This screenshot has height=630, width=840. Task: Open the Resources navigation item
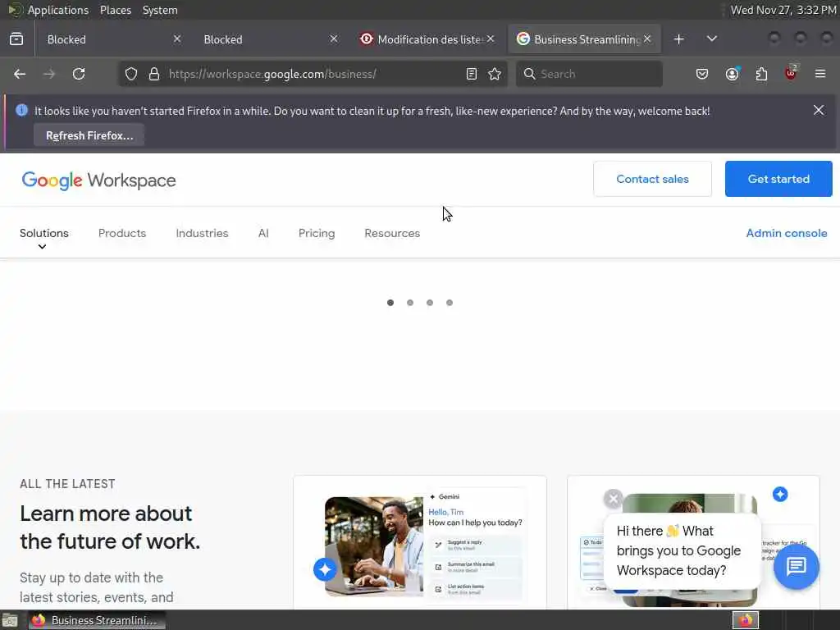click(392, 233)
